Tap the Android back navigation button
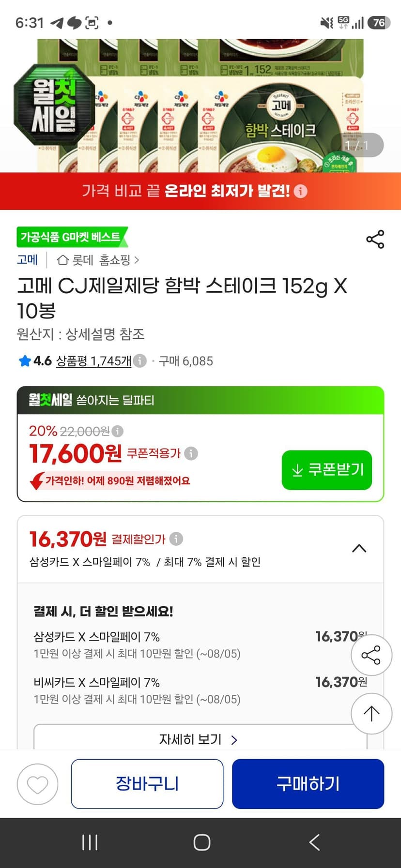Viewport: 401px width, 868px height. point(315,842)
